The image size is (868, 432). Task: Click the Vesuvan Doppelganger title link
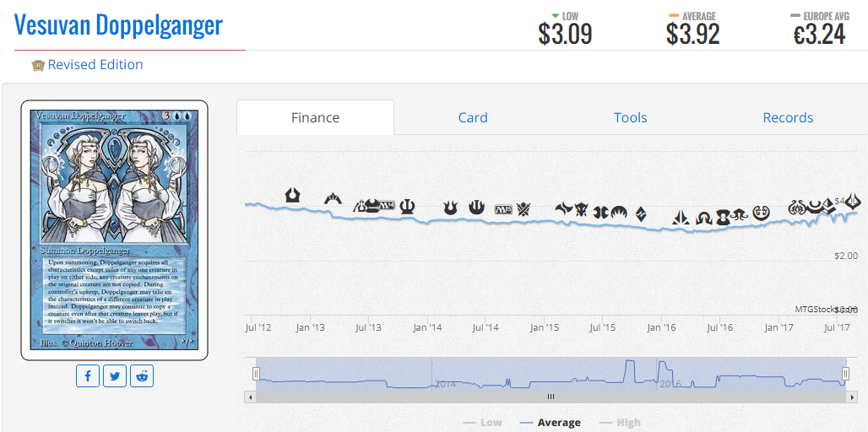pos(118,24)
